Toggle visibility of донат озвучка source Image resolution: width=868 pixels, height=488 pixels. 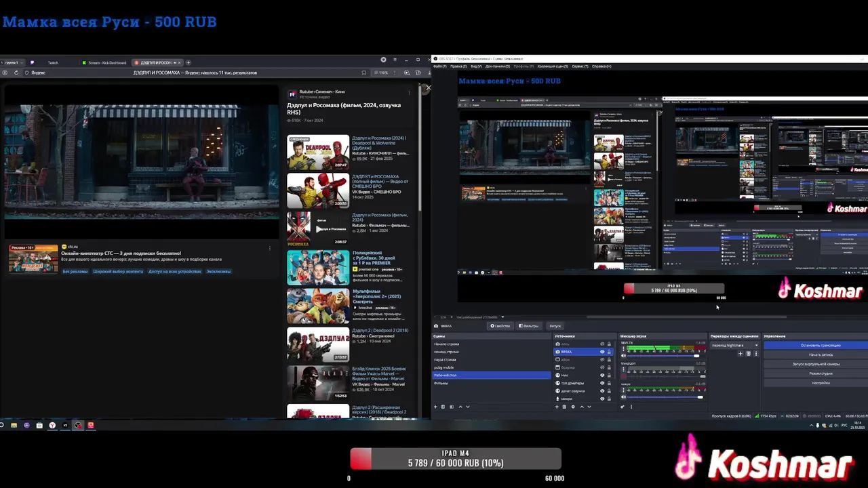point(602,391)
